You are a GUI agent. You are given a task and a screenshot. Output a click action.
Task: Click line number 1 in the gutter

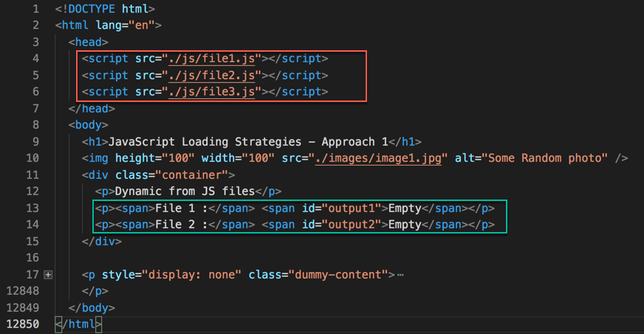coord(35,9)
